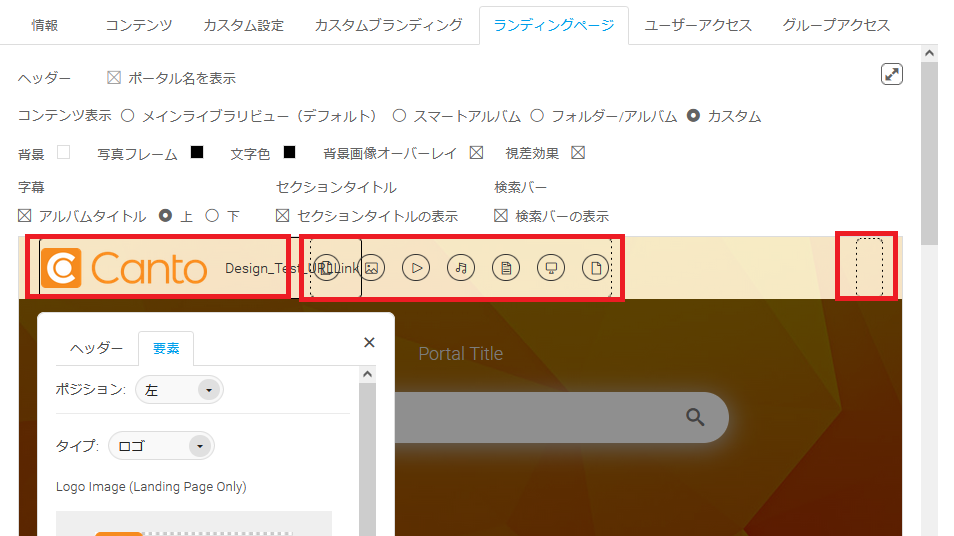Switch to the ユーザーアクセス tab

coord(697,25)
